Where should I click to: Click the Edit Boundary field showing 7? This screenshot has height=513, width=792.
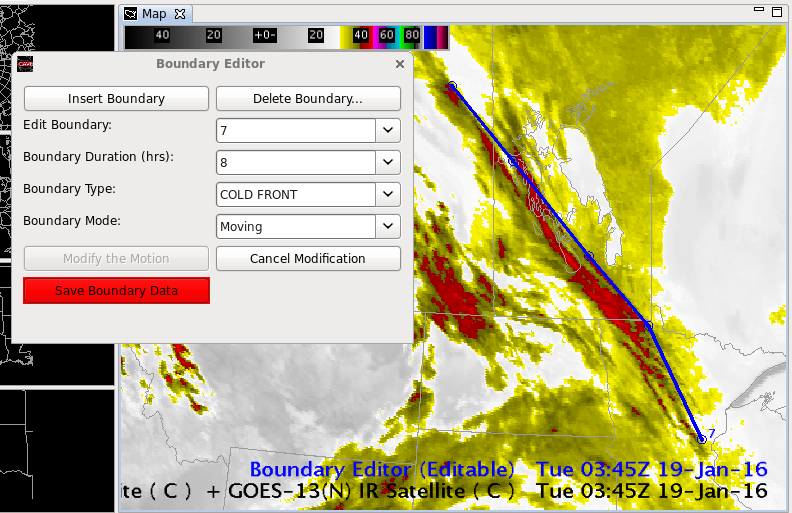[296, 130]
